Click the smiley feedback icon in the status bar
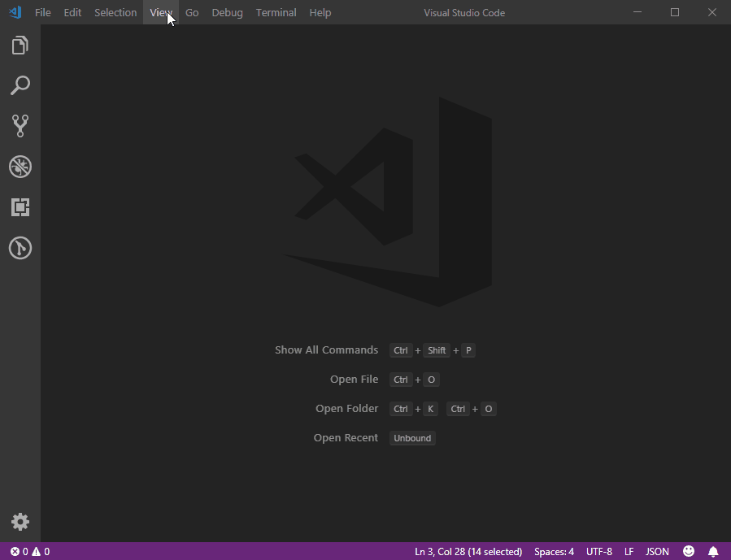This screenshot has width=731, height=560. click(689, 551)
